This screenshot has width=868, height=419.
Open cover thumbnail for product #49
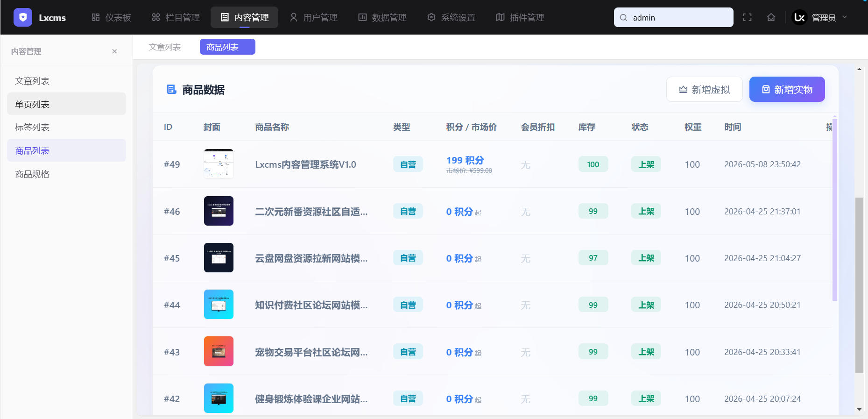pos(219,164)
